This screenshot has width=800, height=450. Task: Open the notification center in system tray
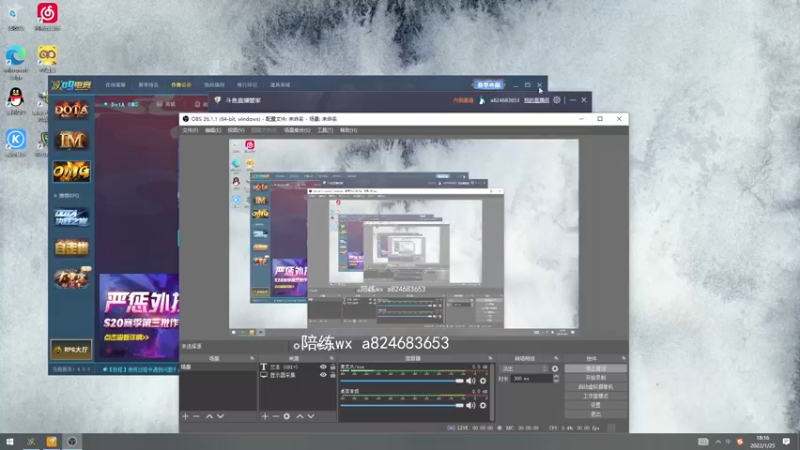coord(786,442)
